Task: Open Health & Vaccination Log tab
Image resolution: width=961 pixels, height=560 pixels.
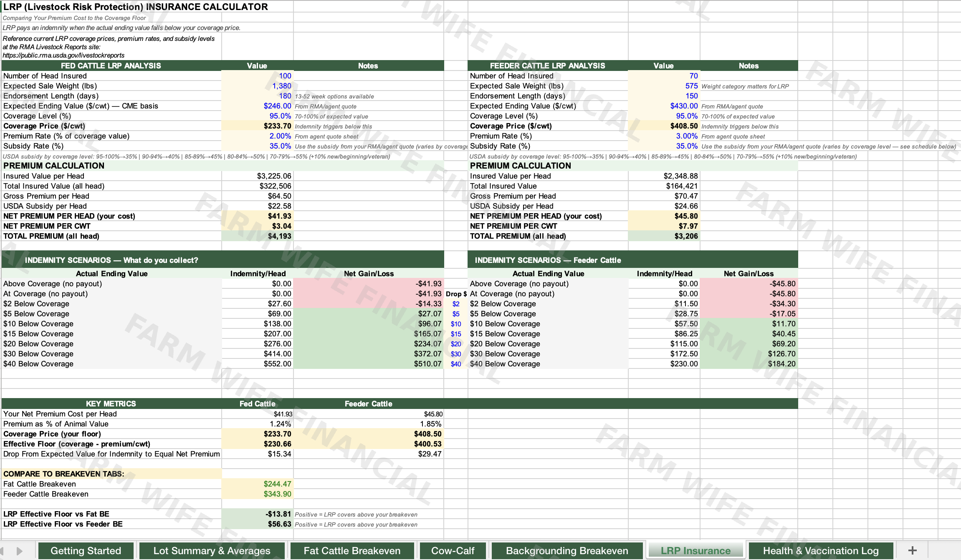Action: point(821,550)
